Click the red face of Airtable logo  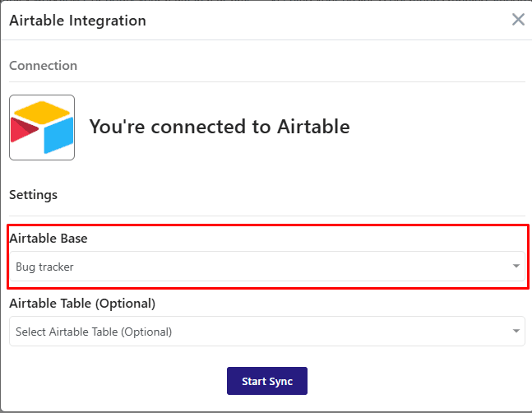[23, 130]
